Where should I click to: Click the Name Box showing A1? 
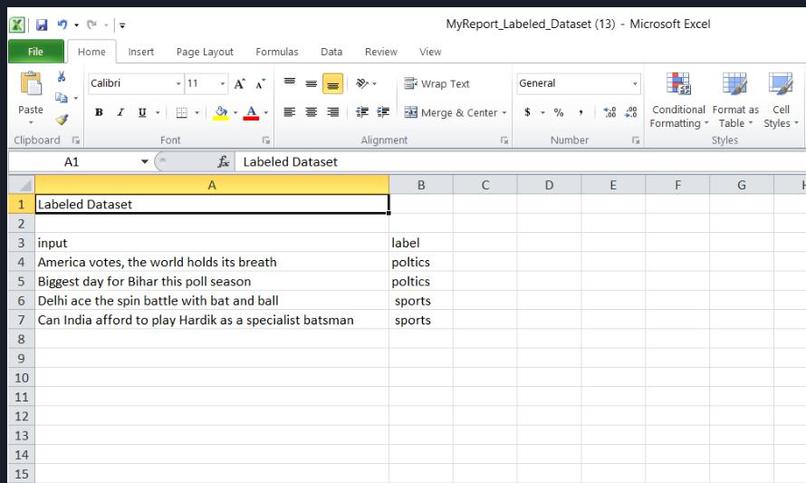(x=72, y=162)
